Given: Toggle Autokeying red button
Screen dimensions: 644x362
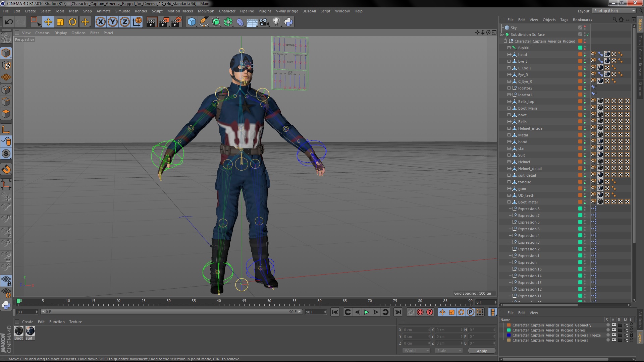Looking at the screenshot, I should [x=420, y=312].
